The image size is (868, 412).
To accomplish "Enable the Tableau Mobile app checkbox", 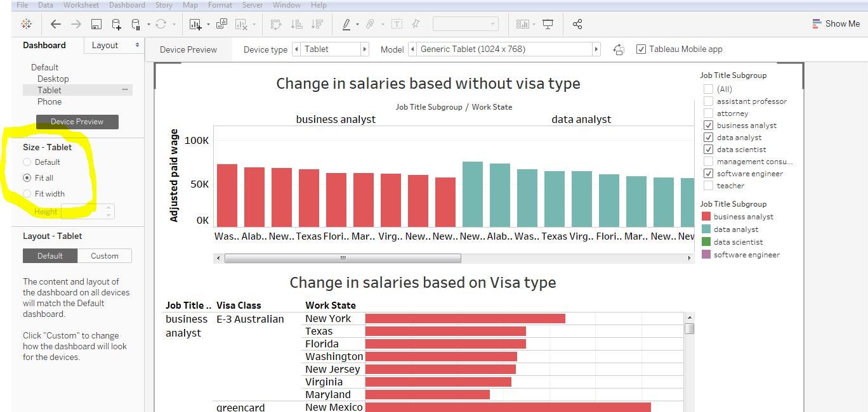I will coord(641,49).
